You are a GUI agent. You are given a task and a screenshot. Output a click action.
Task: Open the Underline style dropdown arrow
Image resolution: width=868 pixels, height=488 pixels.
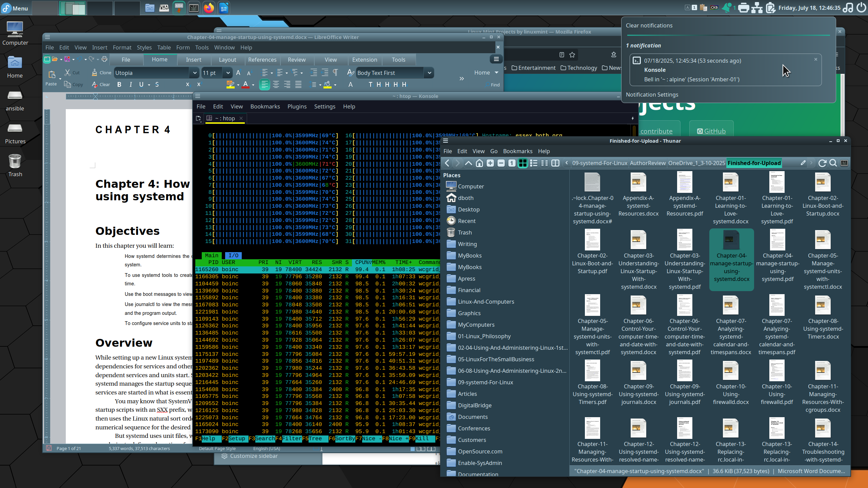tap(149, 85)
